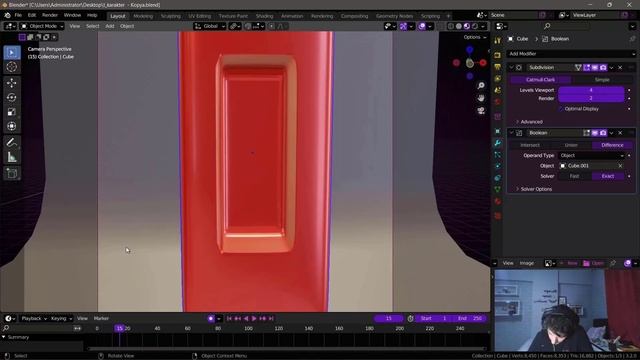Select the Rotate tool
The image size is (640, 360).
[11, 97]
